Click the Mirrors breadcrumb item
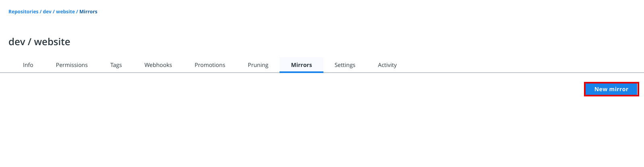The width and height of the screenshot is (644, 167). click(88, 12)
